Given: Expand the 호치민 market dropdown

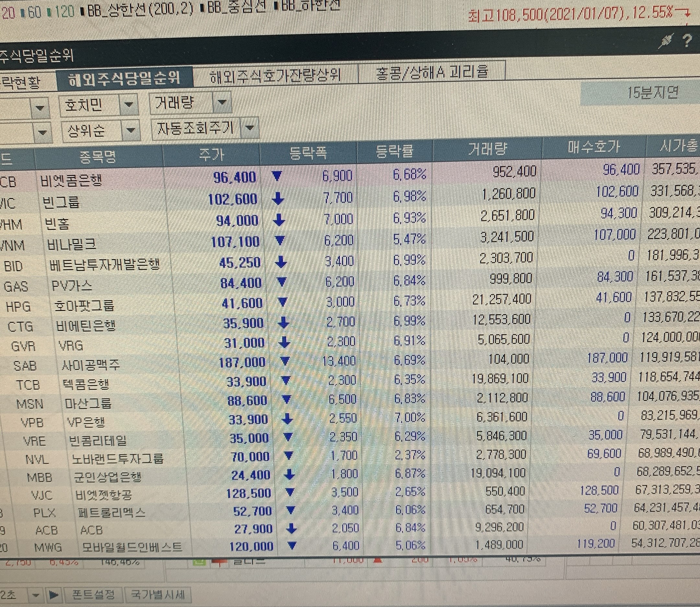Looking at the screenshot, I should 129,104.
